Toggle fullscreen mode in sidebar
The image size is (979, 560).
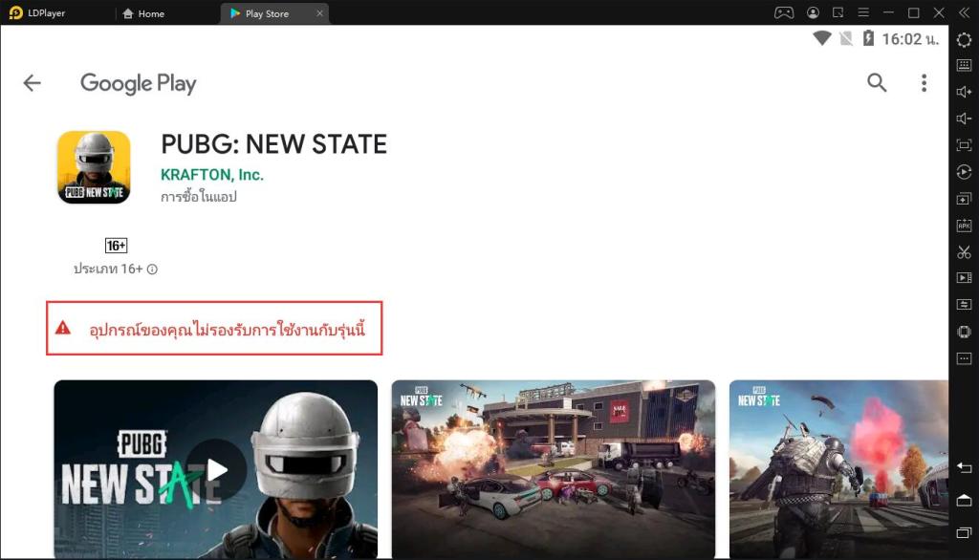(x=964, y=145)
